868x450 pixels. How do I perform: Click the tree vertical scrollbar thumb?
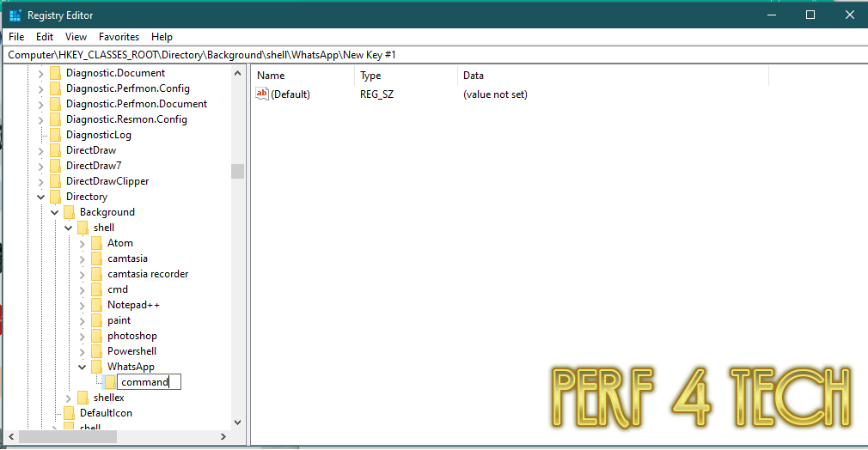pos(237,171)
